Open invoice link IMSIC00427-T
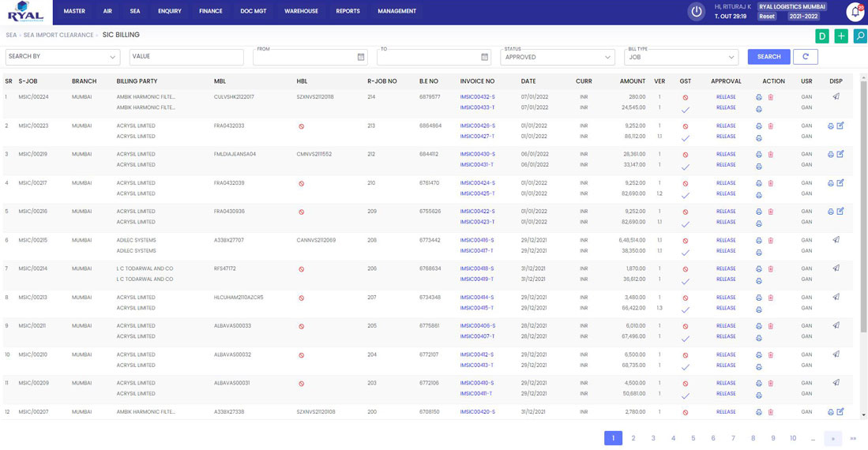The width and height of the screenshot is (868, 450). (477, 136)
